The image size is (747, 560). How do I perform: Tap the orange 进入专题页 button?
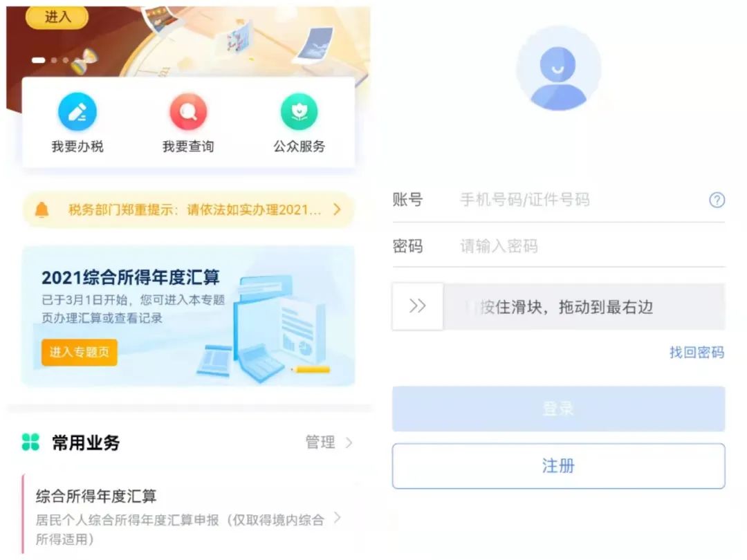pos(79,353)
